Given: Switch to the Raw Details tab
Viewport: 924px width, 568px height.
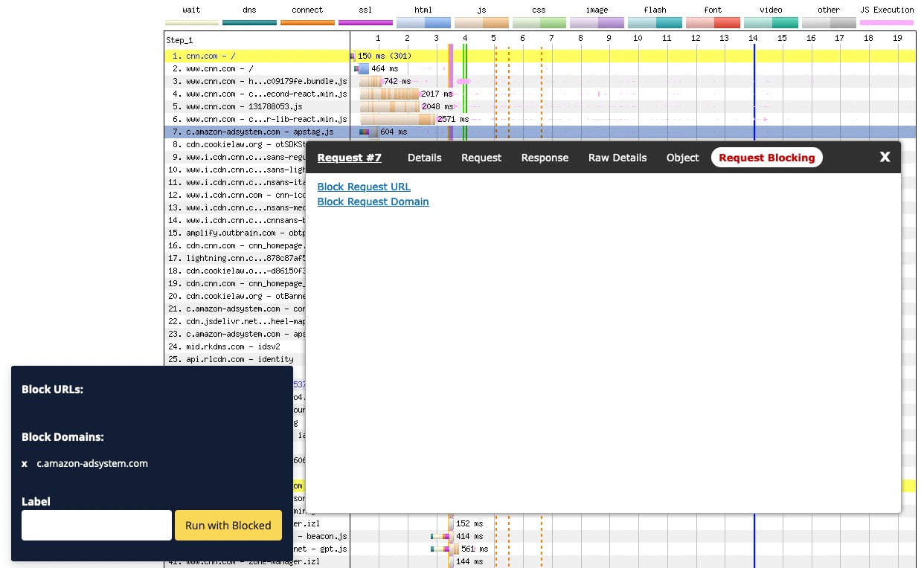Looking at the screenshot, I should pyautogui.click(x=617, y=158).
